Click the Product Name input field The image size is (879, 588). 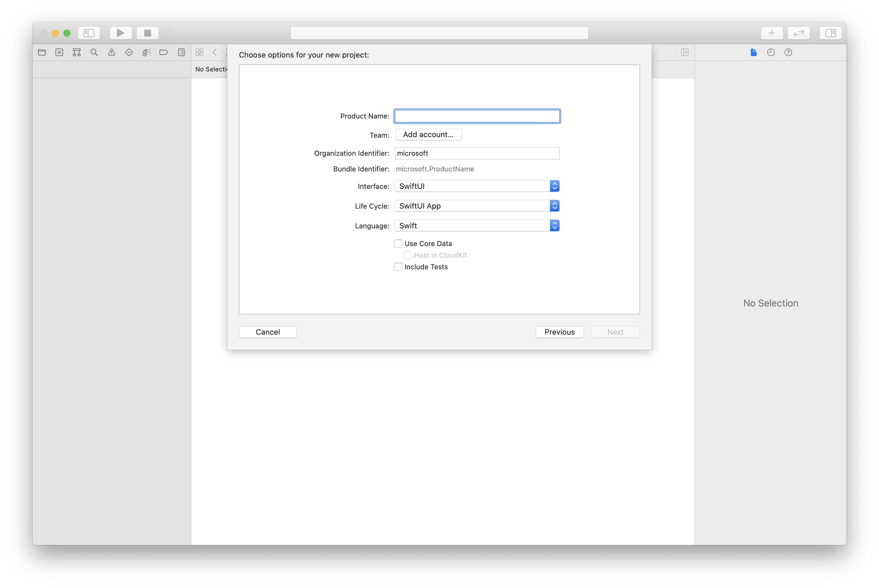click(477, 116)
